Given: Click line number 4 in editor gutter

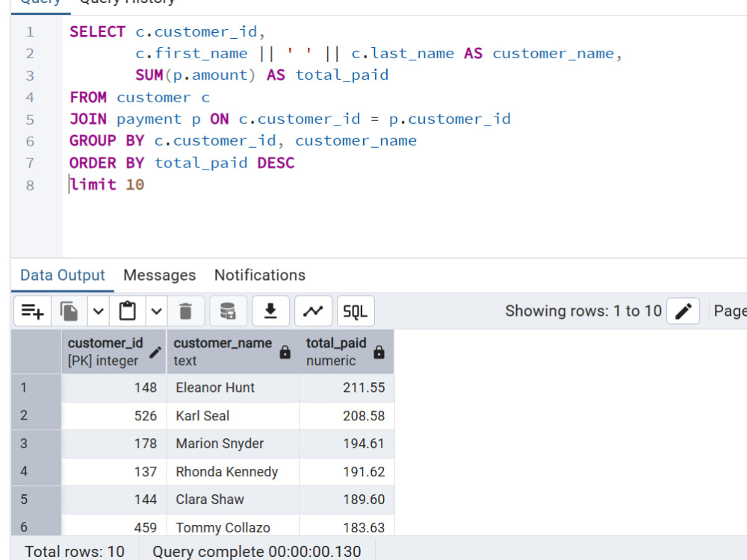Looking at the screenshot, I should [30, 98].
